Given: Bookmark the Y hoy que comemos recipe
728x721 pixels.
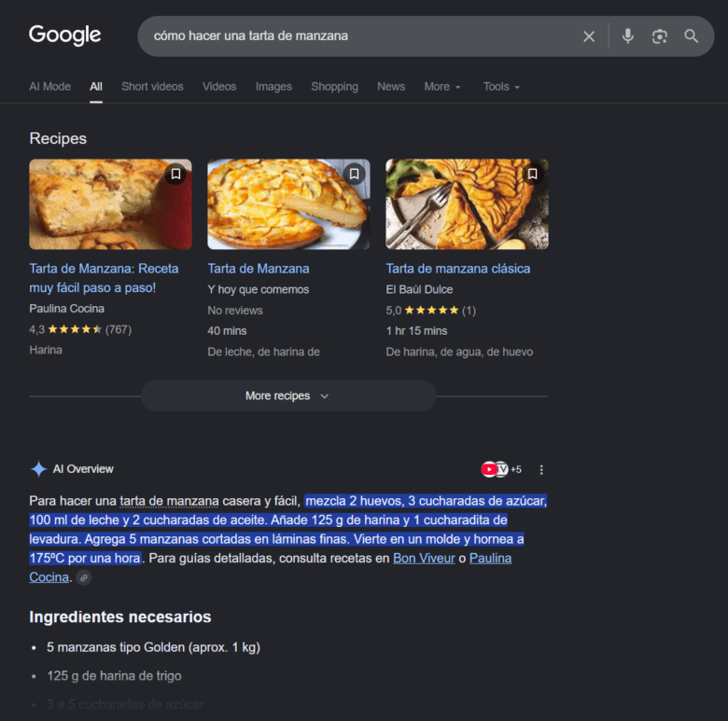Looking at the screenshot, I should [x=354, y=174].
